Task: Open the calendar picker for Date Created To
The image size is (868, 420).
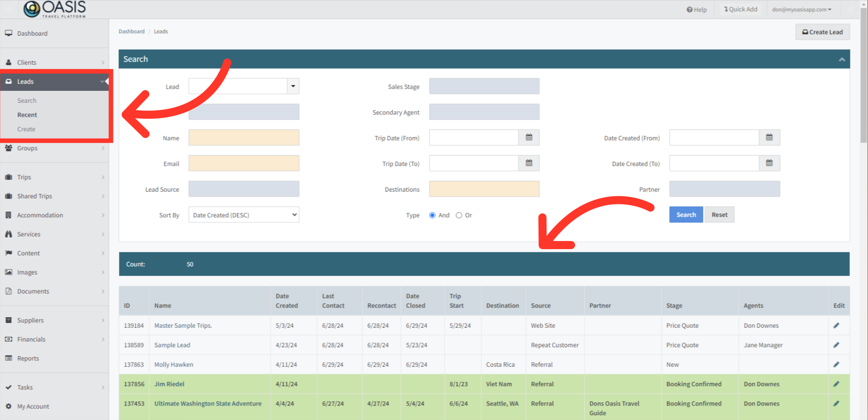Action: point(769,163)
